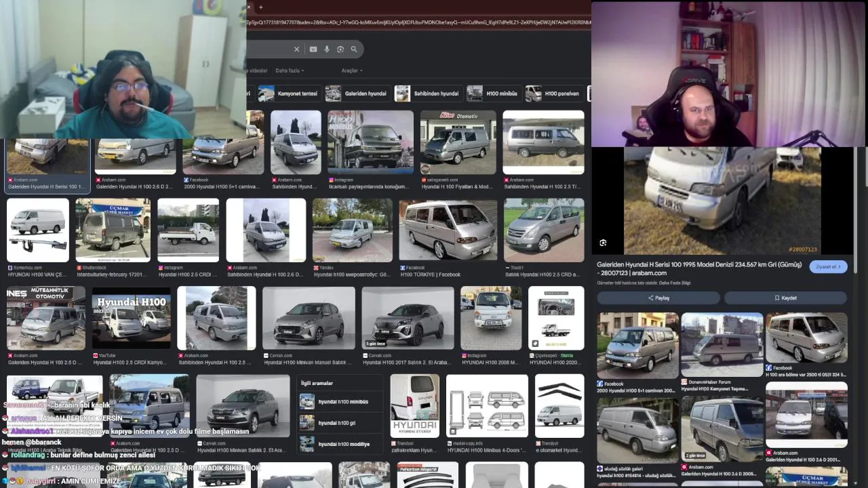Open salegaranti.com Hyundai H 100 Fiyatları thumbnail

[458, 142]
